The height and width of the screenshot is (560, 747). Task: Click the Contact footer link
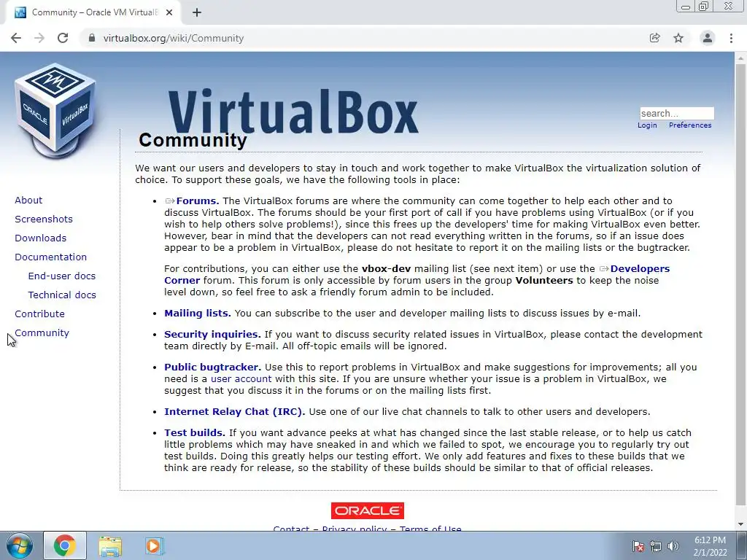[291, 529]
